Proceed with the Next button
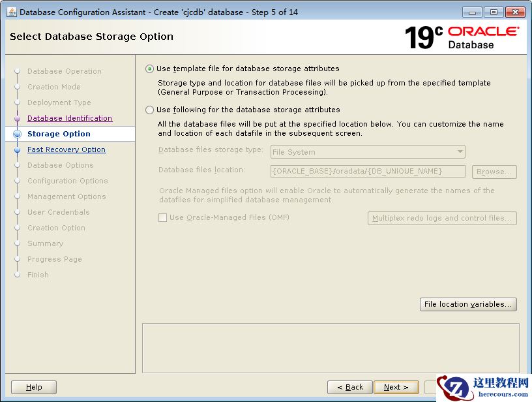 tap(396, 387)
